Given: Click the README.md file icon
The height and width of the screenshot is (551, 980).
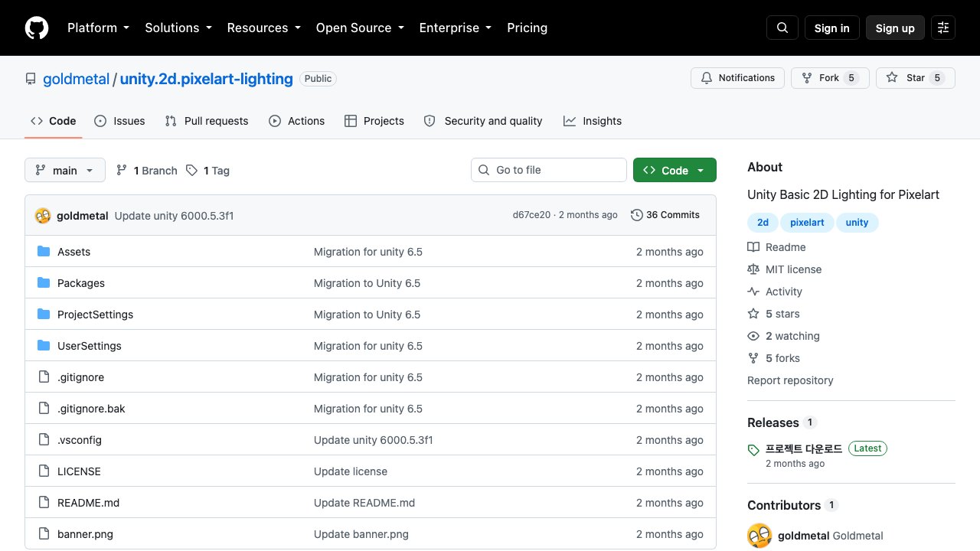Looking at the screenshot, I should point(44,503).
